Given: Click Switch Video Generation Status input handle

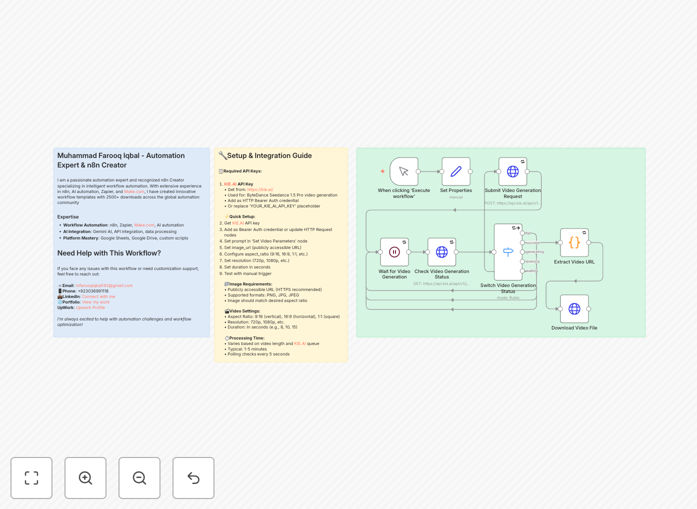Looking at the screenshot, I should 494,252.
